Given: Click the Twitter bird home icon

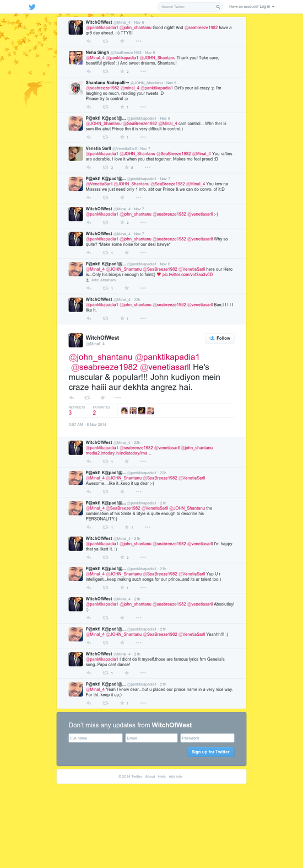Looking at the screenshot, I should click(32, 7).
